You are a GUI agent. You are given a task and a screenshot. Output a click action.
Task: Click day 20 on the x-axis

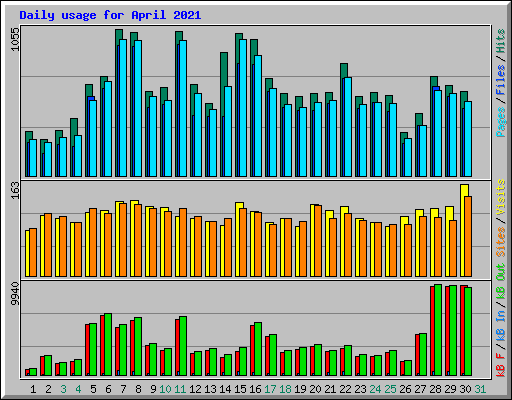[315, 389]
